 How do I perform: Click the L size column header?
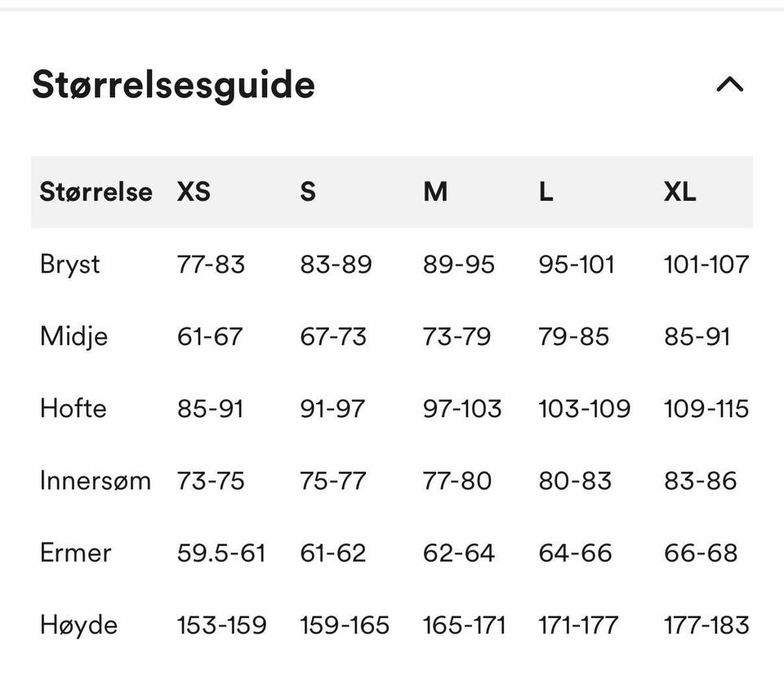[546, 192]
